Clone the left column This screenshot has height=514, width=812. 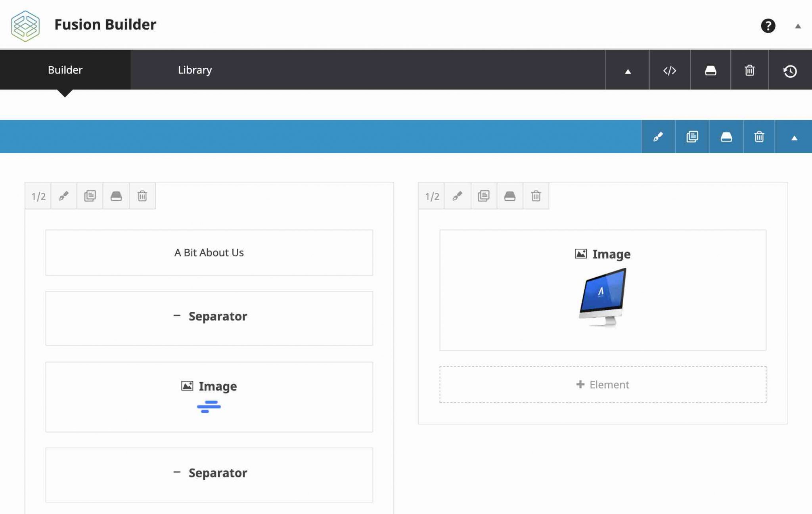90,196
